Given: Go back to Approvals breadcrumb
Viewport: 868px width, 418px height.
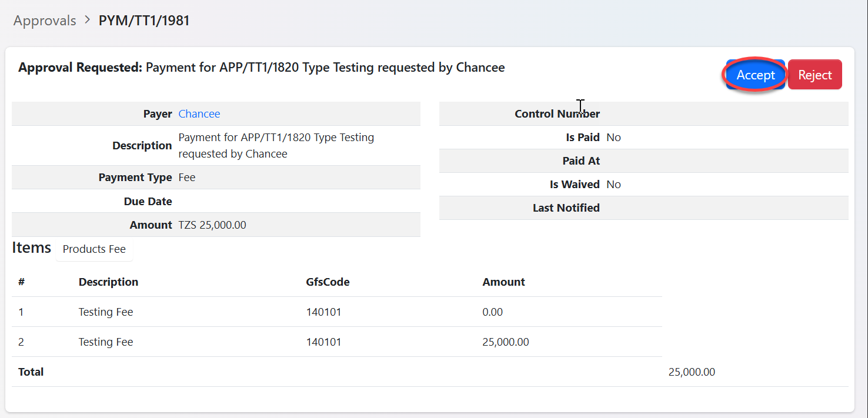Looking at the screenshot, I should point(45,21).
